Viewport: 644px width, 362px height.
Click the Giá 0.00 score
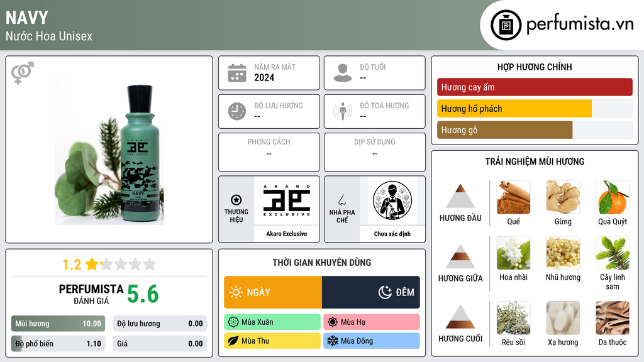pyautogui.click(x=160, y=344)
